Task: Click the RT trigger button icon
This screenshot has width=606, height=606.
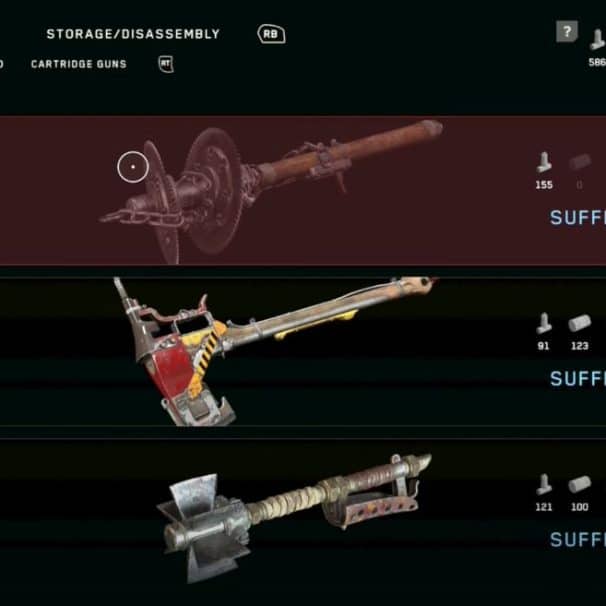Action: [166, 64]
